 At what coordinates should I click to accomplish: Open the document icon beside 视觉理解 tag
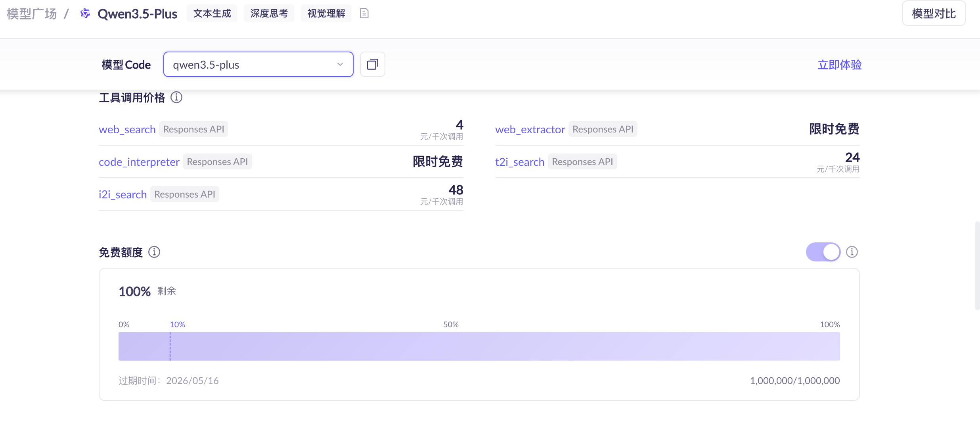(364, 13)
